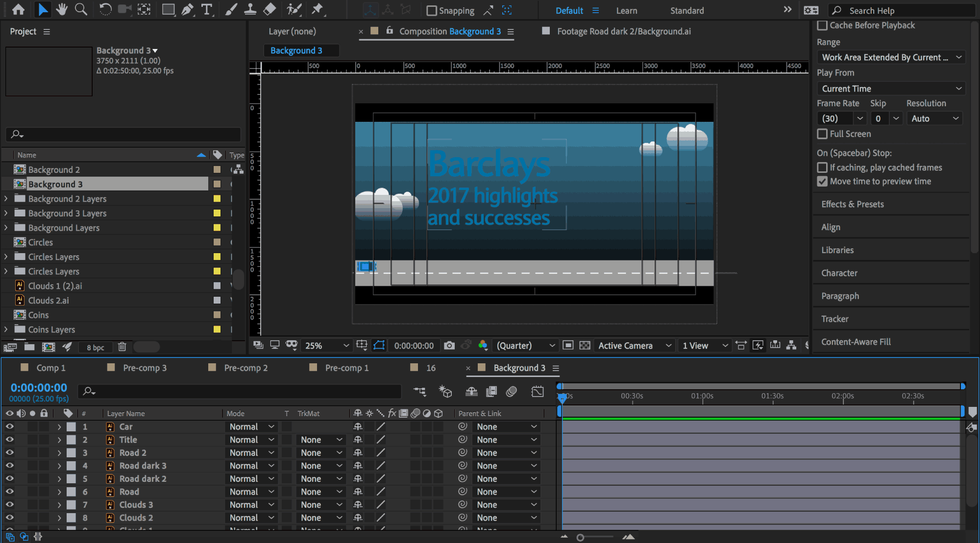
Task: Select the Eraser tool
Action: click(269, 9)
